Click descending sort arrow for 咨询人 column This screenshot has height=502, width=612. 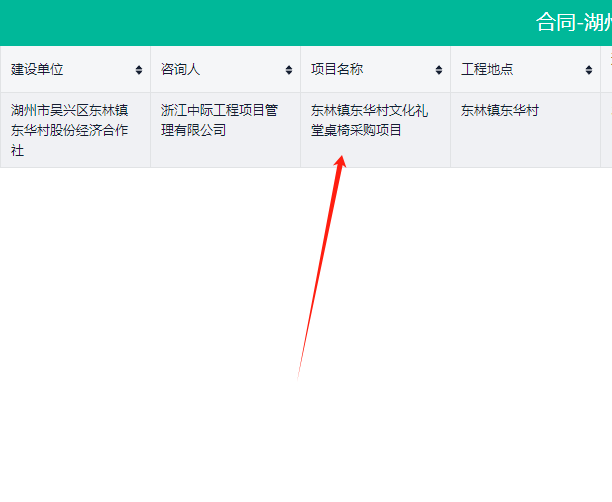(288, 73)
